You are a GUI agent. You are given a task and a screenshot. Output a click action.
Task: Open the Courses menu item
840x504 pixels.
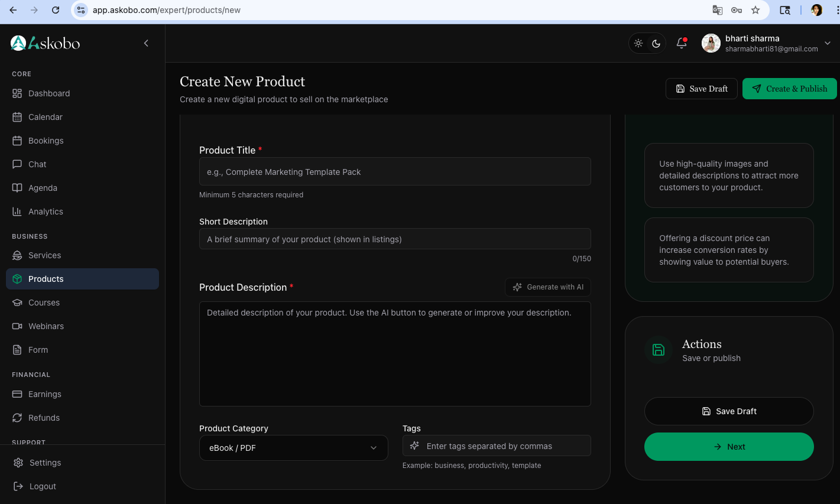point(44,303)
